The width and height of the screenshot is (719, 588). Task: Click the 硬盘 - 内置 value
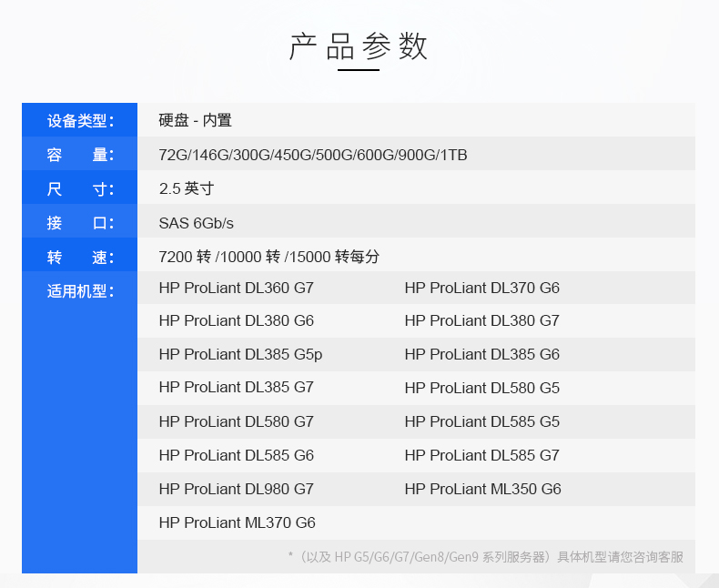pos(196,121)
